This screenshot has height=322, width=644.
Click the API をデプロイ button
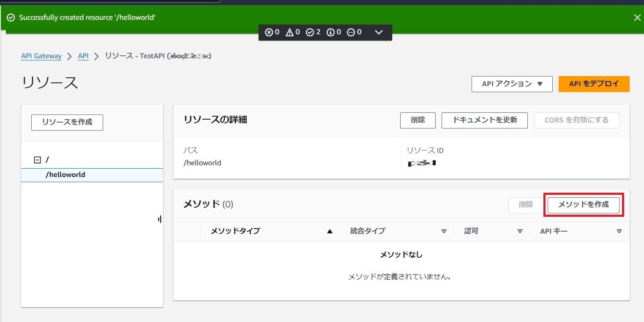click(594, 84)
